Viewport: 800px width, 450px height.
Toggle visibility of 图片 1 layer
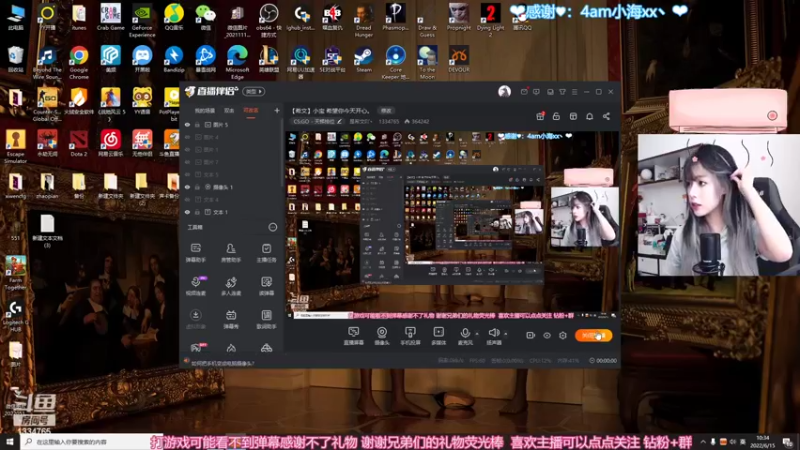click(187, 149)
